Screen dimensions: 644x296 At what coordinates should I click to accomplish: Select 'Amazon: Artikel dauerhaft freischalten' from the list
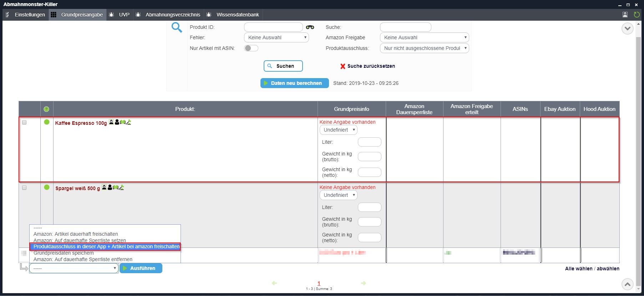[x=76, y=234]
